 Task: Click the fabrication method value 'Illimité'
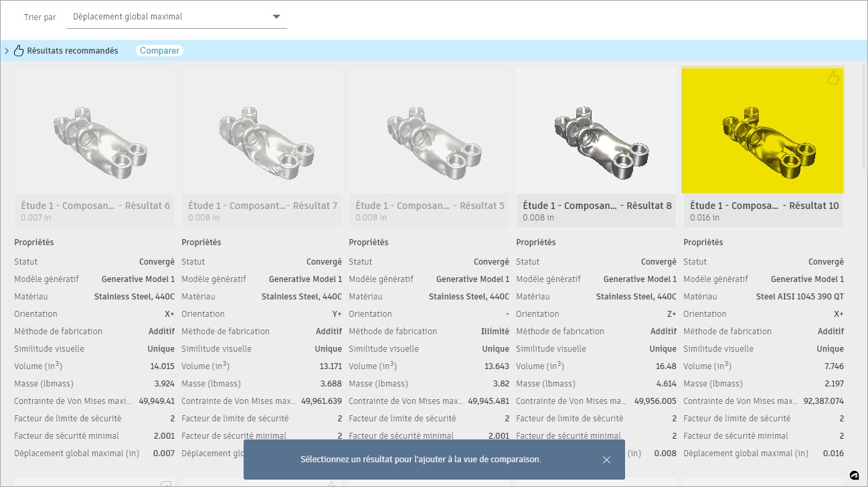(495, 331)
